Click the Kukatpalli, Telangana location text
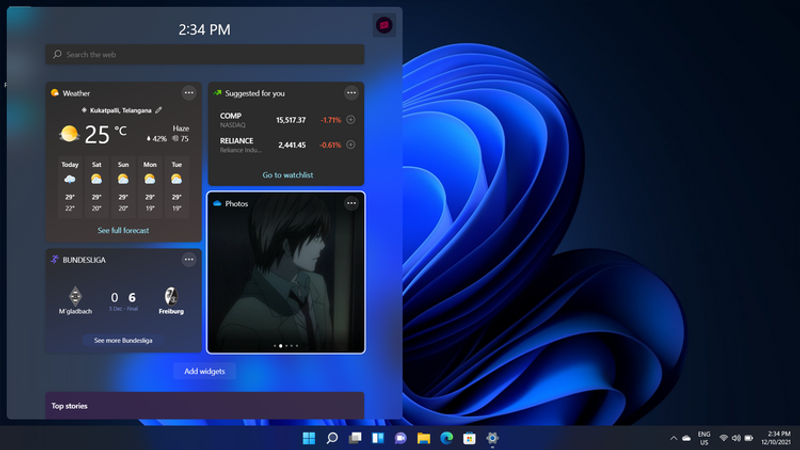Viewport: 800px width, 450px height. 120,110
